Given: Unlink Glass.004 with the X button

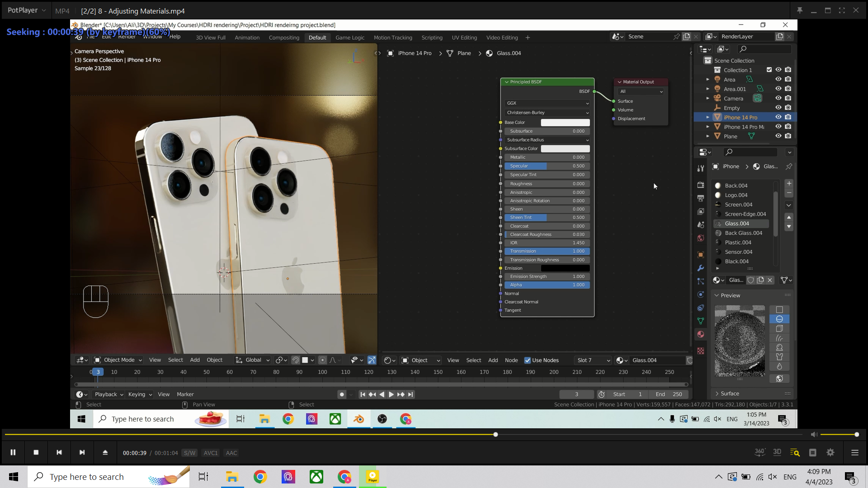Looking at the screenshot, I should 769,280.
